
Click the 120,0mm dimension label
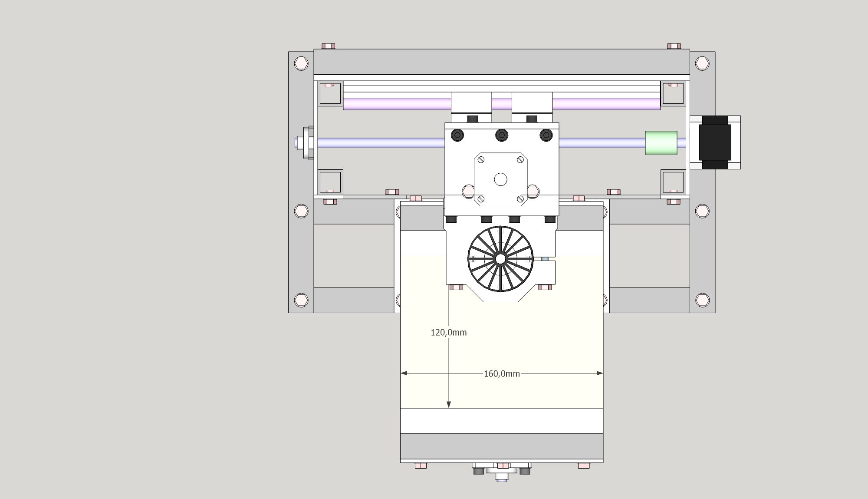tap(448, 333)
